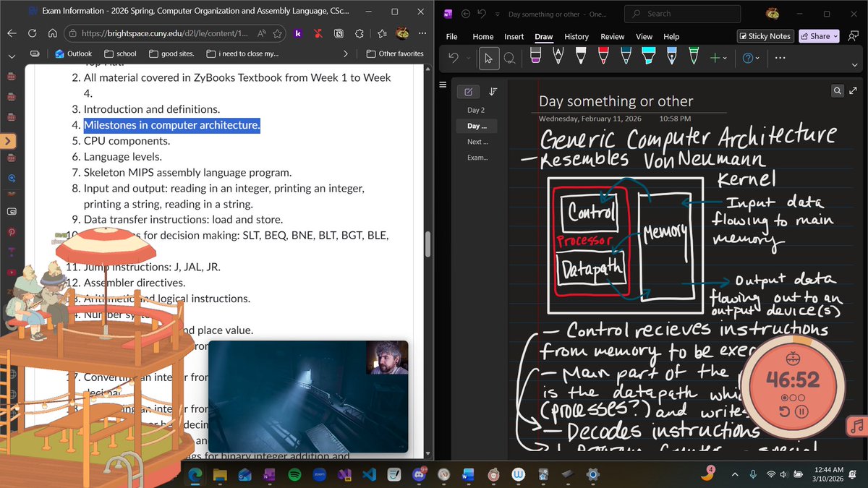Open the Day 2 page
This screenshot has width=868, height=488.
click(x=476, y=110)
